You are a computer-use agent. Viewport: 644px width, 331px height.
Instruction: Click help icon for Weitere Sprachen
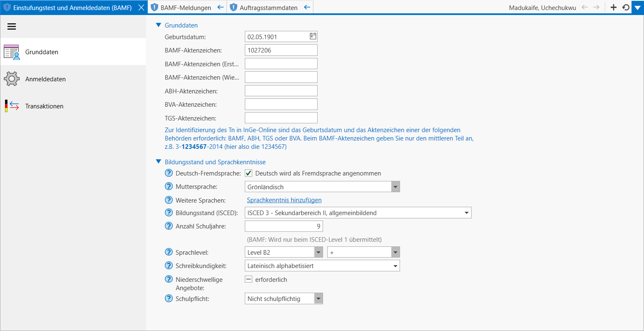coord(169,200)
